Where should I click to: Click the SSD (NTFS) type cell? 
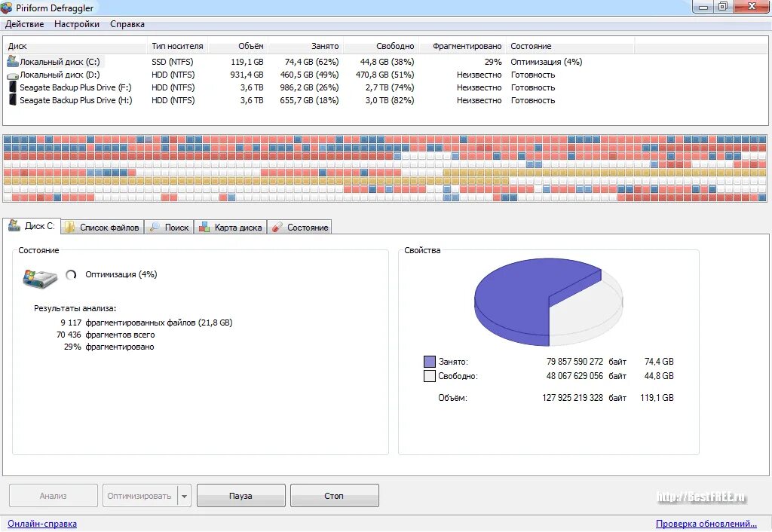coord(173,62)
